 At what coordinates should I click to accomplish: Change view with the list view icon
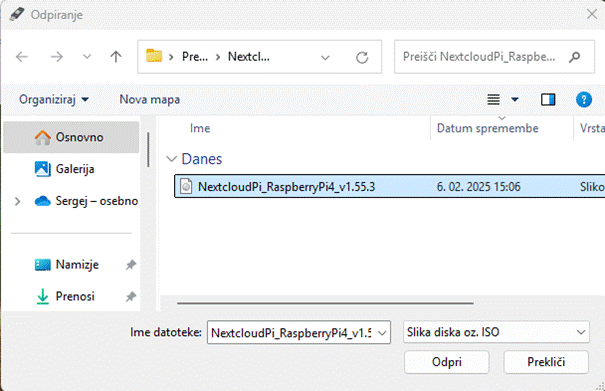[493, 100]
